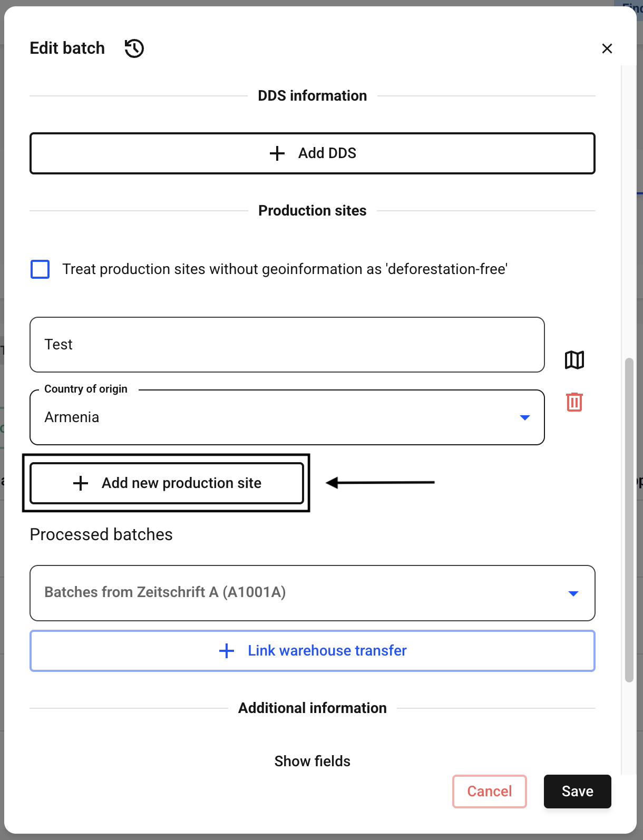
Task: Open the Armenia country selection field
Action: coord(287,417)
